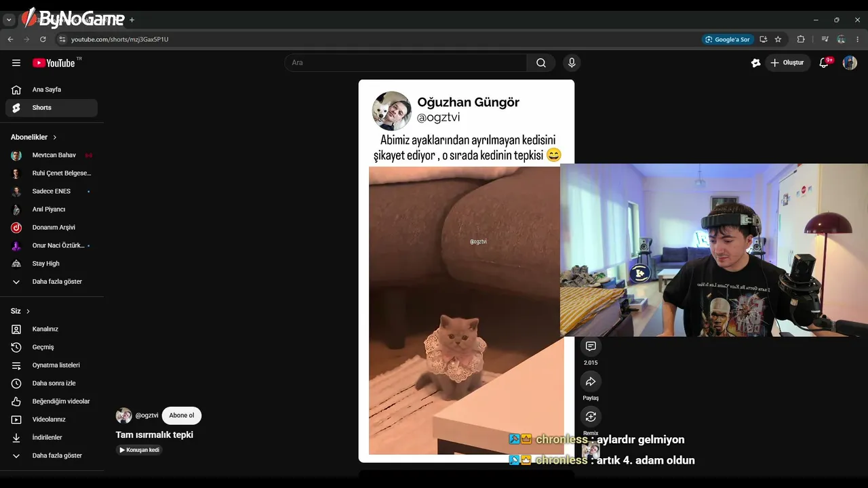The width and height of the screenshot is (868, 488).
Task: Select Shorts in the sidebar
Action: [52, 108]
